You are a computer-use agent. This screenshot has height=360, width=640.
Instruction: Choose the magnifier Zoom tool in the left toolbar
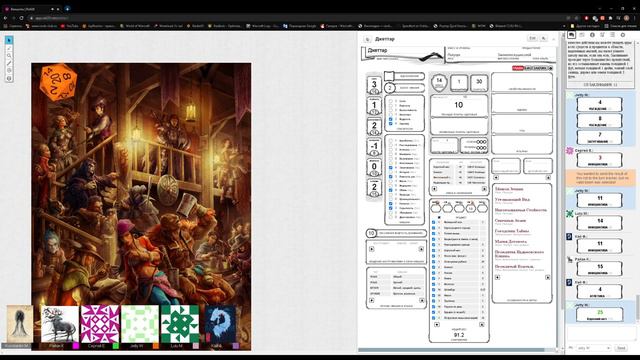tap(9, 56)
